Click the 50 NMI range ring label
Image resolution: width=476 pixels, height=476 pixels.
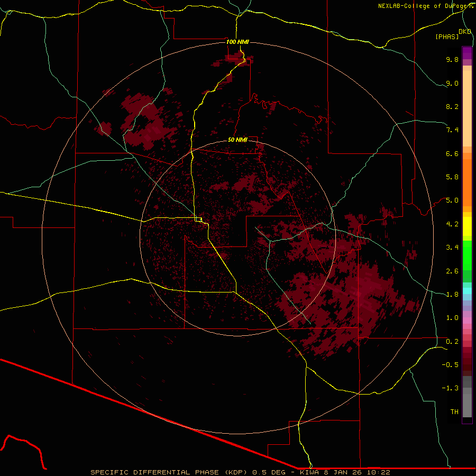click(x=237, y=140)
